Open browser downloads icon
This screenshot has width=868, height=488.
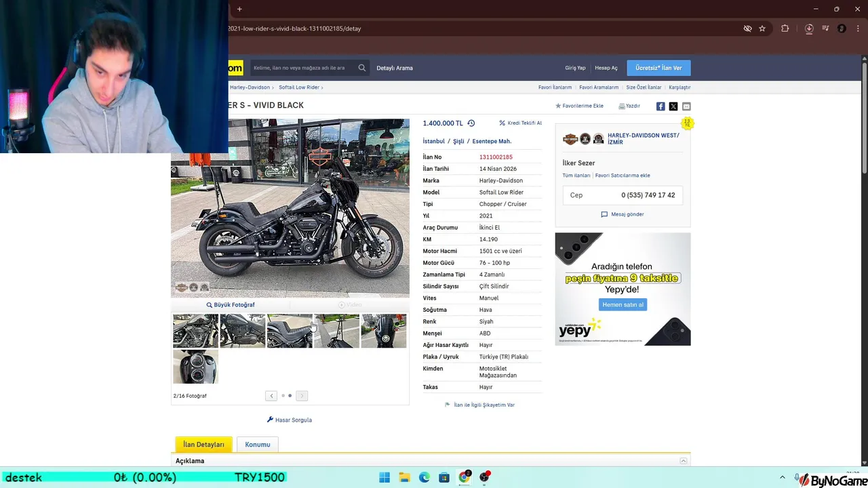(809, 28)
